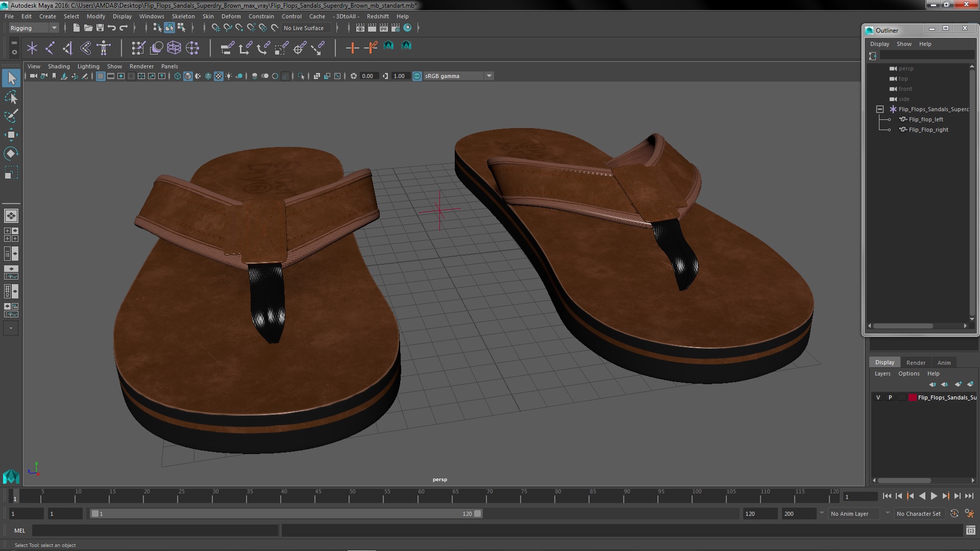Click the Save scene icon
The width and height of the screenshot is (980, 551).
point(100,28)
